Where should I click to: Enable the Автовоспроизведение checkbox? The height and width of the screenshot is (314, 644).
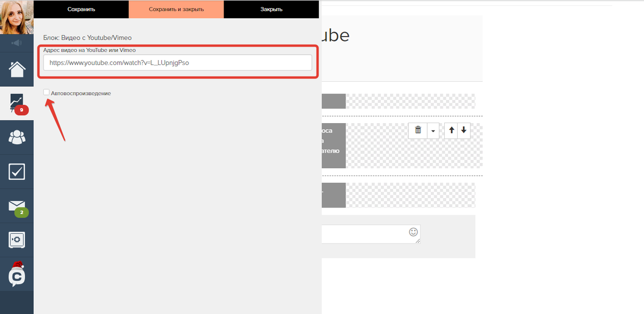click(x=46, y=92)
